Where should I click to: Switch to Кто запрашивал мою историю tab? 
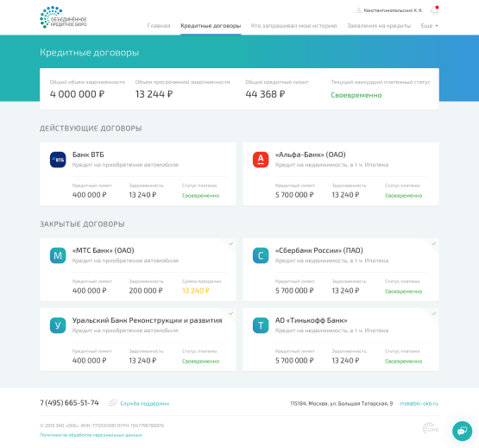click(293, 26)
